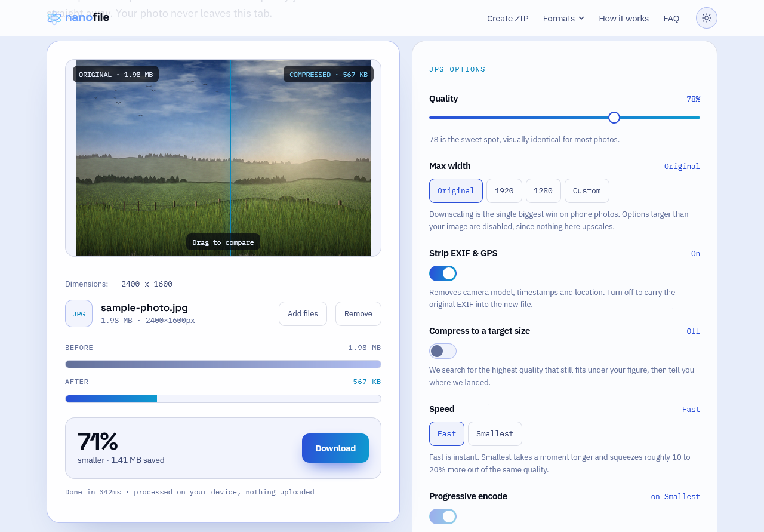
Task: Click the AFTER size bar
Action: 223,399
